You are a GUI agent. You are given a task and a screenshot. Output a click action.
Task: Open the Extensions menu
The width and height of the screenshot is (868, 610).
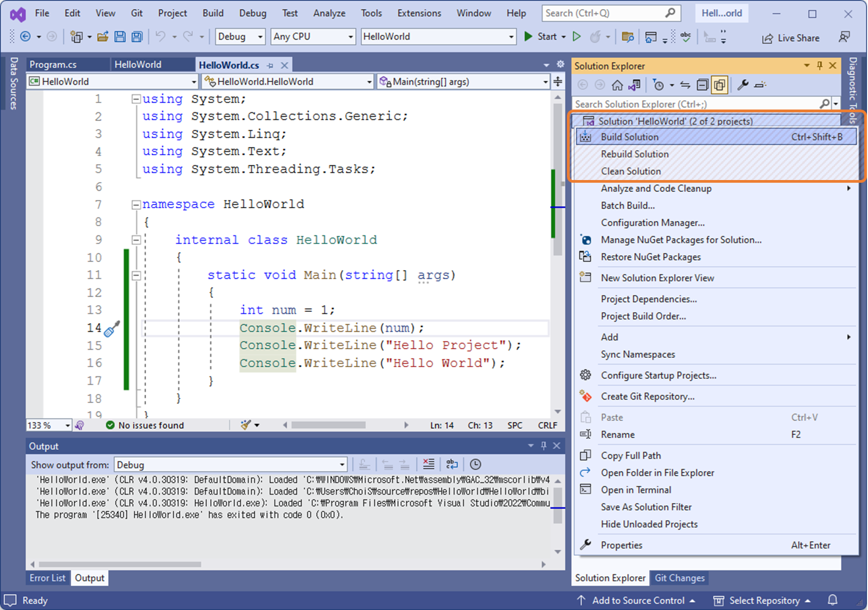pos(419,13)
